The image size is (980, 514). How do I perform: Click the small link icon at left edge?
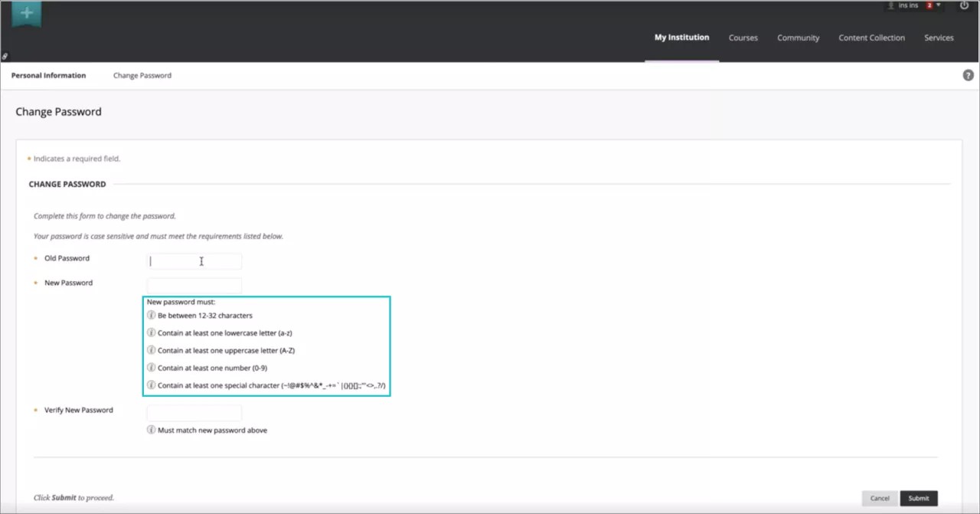click(5, 57)
